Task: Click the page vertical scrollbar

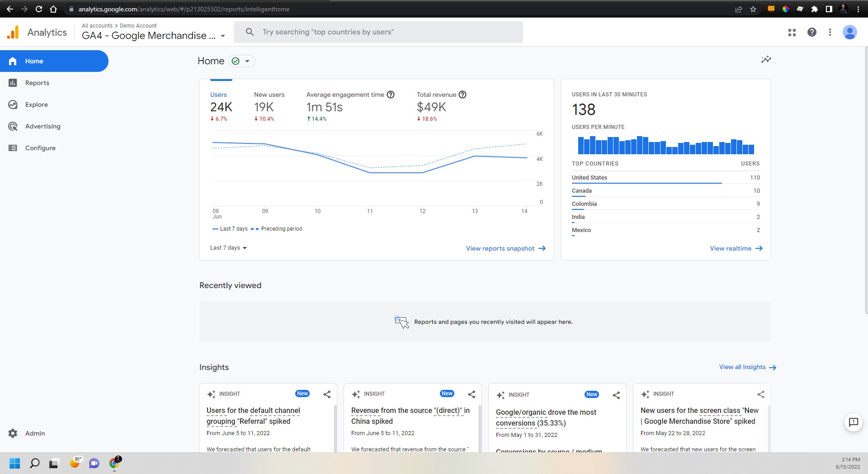Action: point(866,180)
